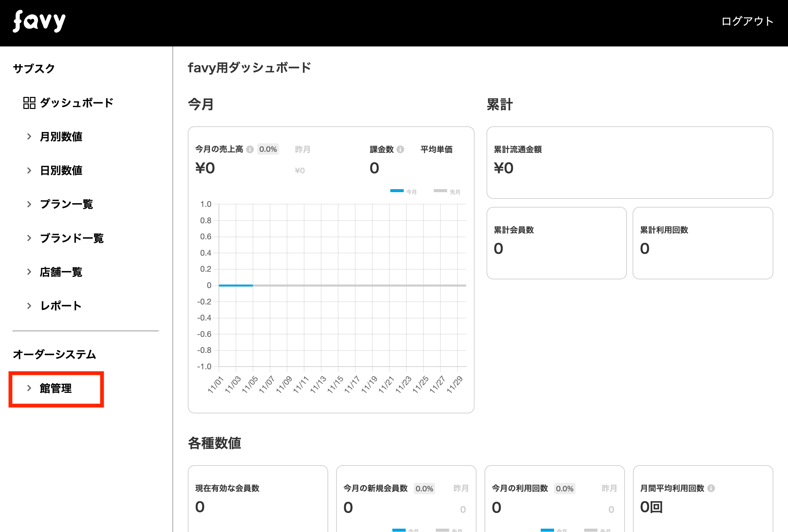Click the 累計利用回数 card

coord(702,243)
